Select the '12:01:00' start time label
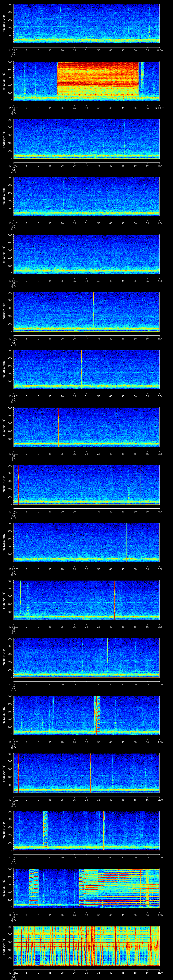This screenshot has width=173, height=980. pyautogui.click(x=13, y=223)
